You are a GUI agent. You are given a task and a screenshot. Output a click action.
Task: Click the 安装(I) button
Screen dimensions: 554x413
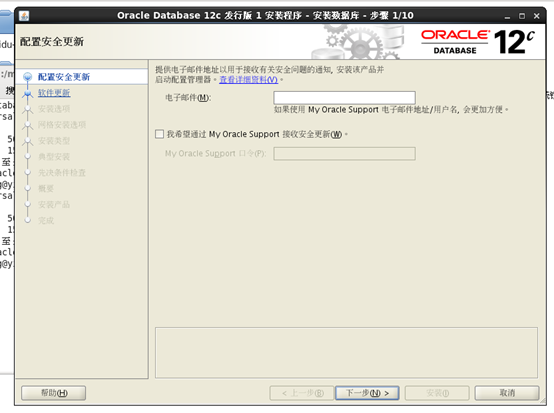437,393
